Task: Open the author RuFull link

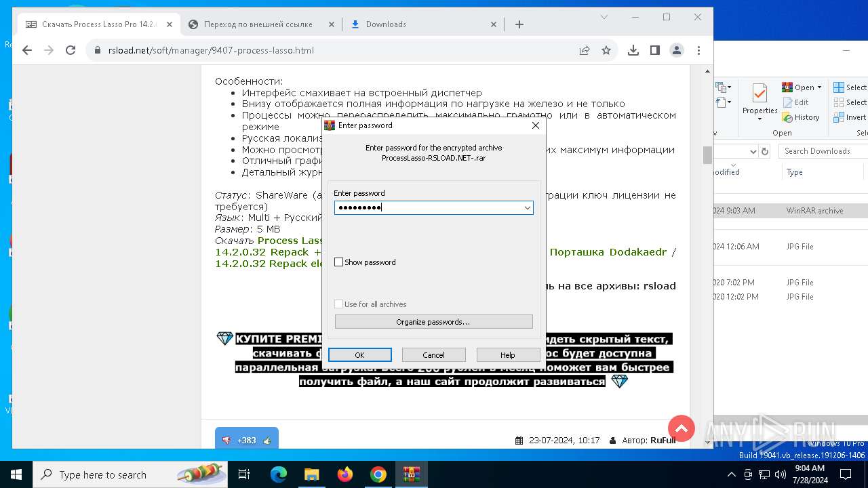Action: 663,441
